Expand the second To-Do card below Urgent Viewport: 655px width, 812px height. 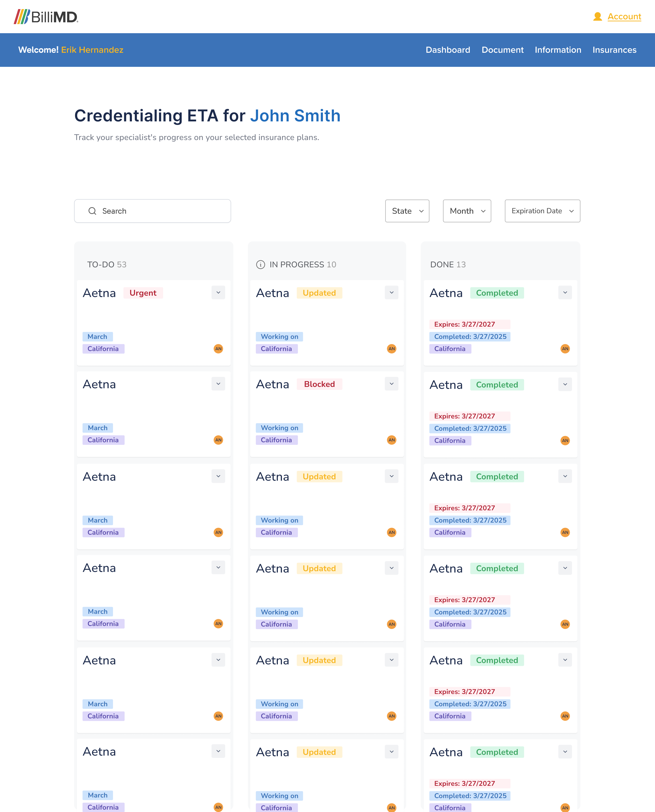218,383
